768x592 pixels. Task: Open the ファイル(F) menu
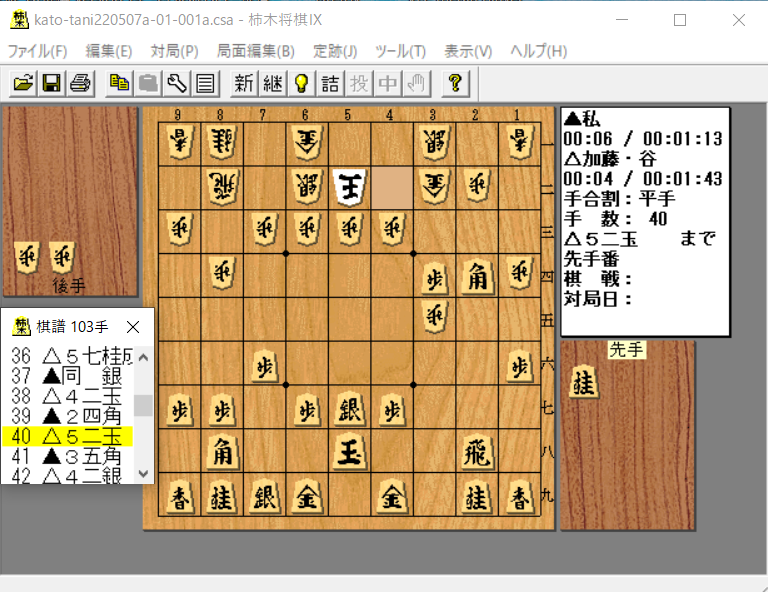pos(38,51)
